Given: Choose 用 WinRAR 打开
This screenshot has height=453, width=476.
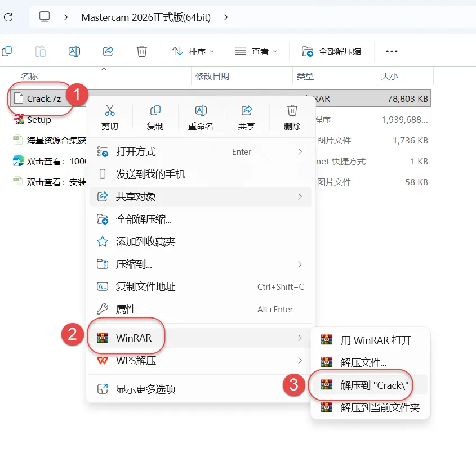Looking at the screenshot, I should click(x=370, y=340).
